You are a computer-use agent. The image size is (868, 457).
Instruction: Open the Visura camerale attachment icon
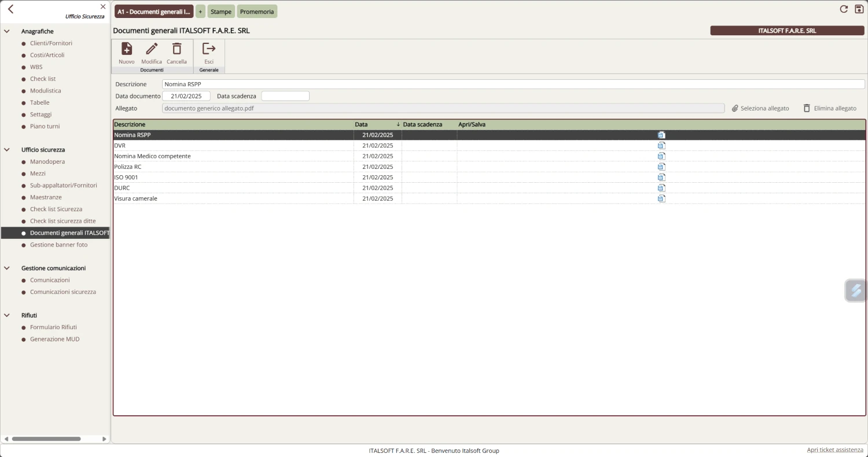(661, 198)
